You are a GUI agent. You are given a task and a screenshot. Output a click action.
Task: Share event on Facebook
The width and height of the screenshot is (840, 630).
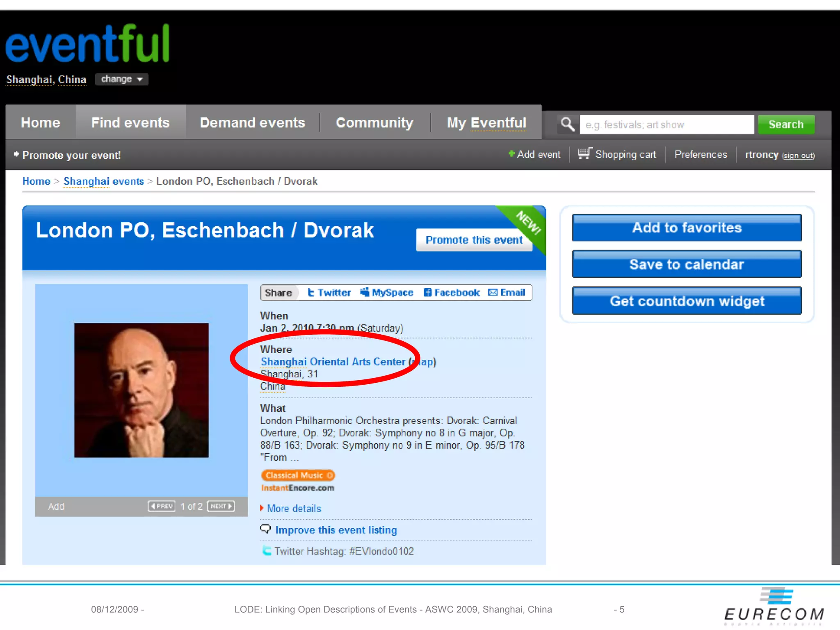tap(451, 292)
